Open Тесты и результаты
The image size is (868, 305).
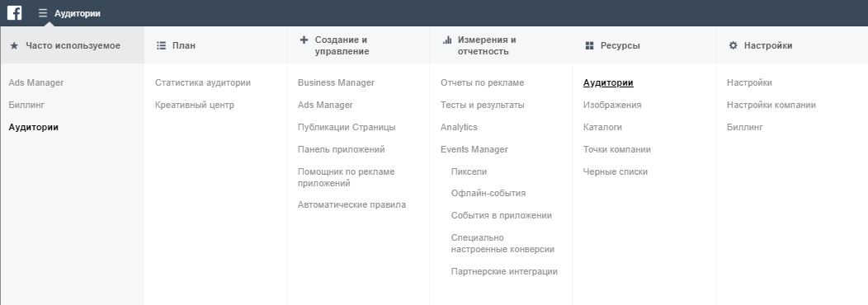[x=482, y=106]
